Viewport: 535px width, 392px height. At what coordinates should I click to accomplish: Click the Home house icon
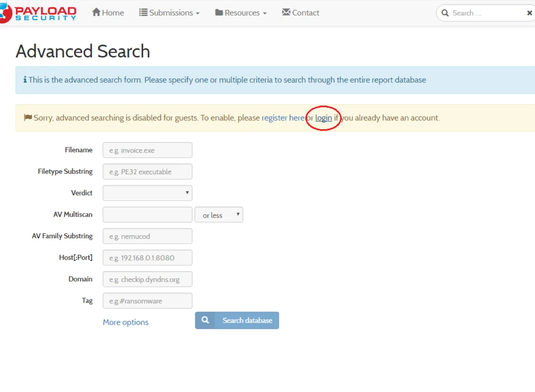(x=96, y=12)
